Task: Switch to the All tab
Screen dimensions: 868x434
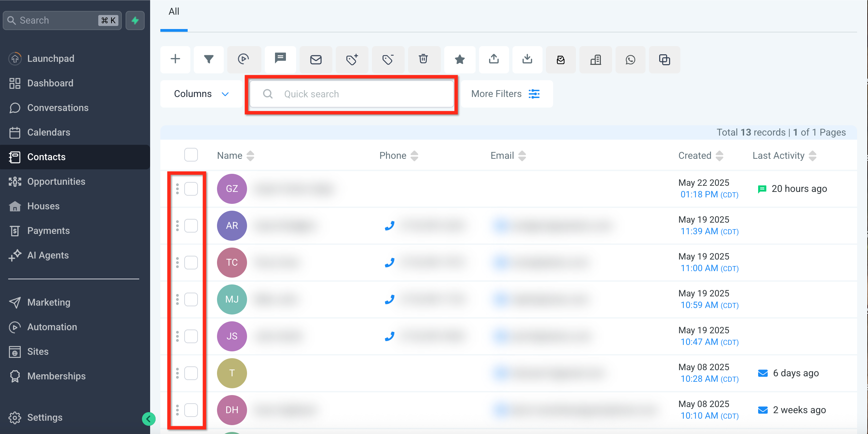Action: [x=174, y=12]
